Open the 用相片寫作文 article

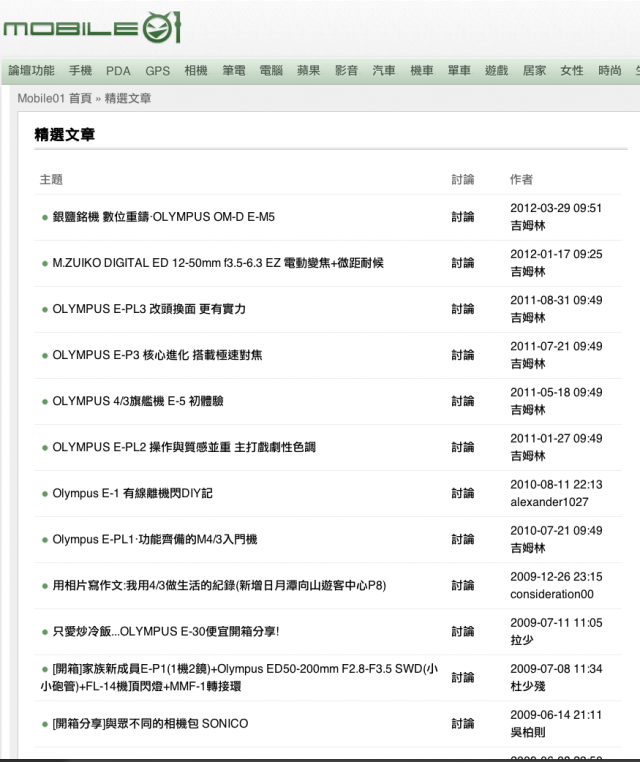coord(219,585)
